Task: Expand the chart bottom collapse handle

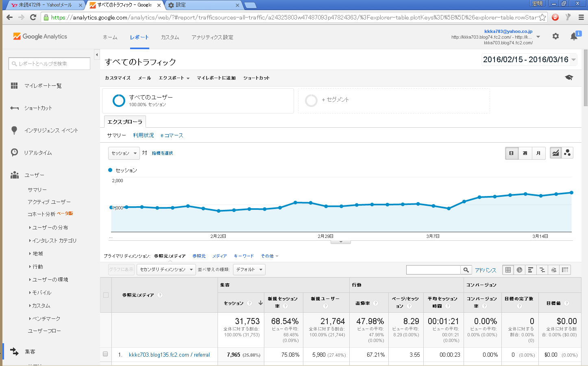Action: click(341, 242)
